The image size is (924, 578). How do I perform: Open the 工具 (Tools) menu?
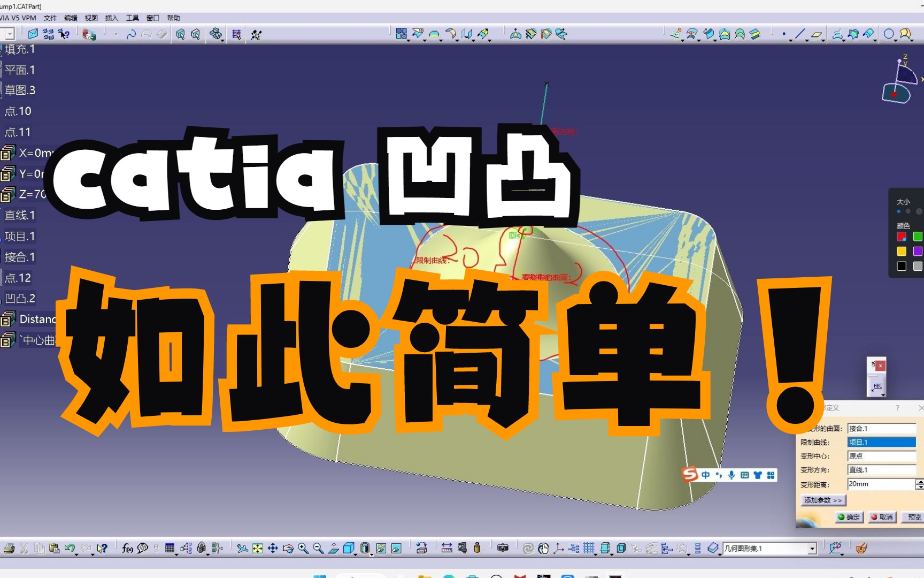pos(133,18)
